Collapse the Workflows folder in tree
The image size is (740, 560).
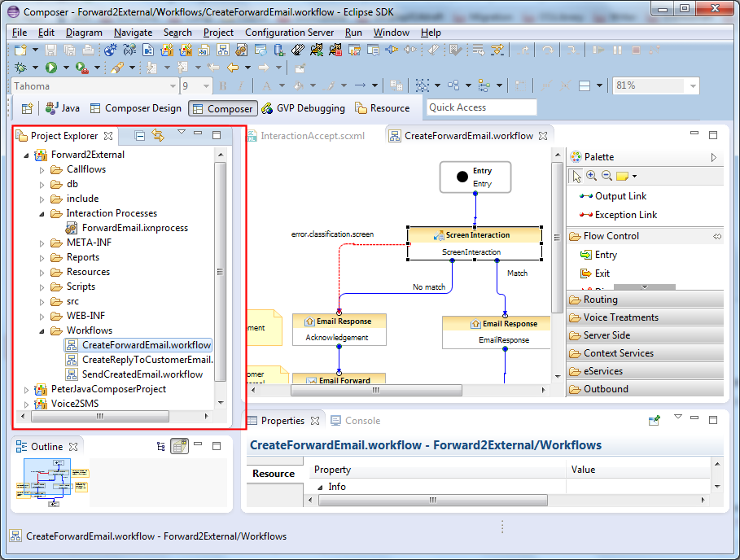(x=43, y=330)
